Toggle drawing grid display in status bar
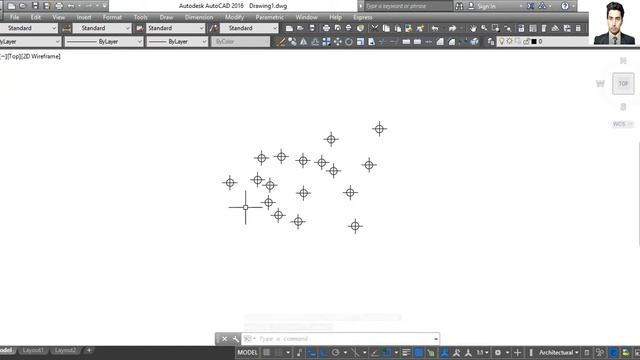 click(267, 353)
